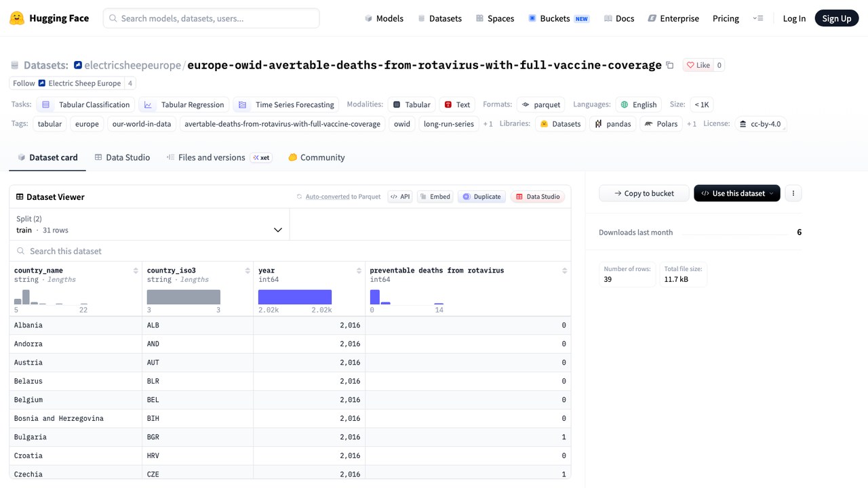Select the Time Series Forecasting task tag
Image resolution: width=868 pixels, height=488 pixels.
286,104
